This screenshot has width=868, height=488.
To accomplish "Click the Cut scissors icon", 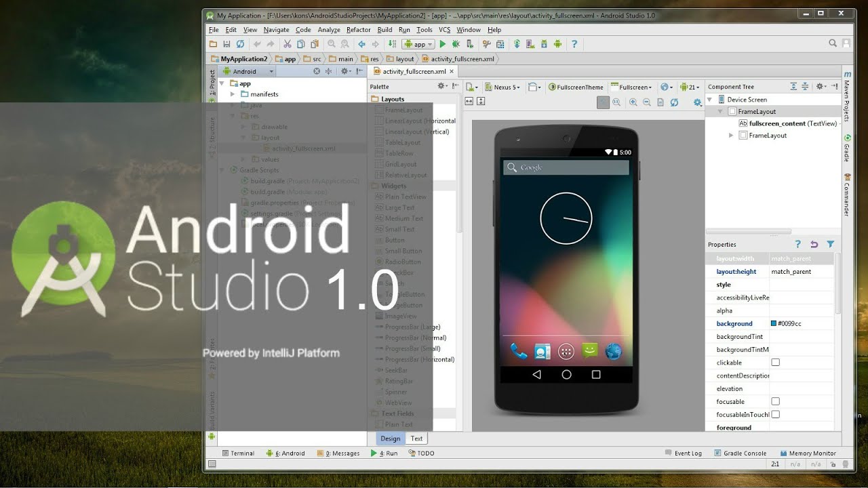I will click(x=288, y=44).
